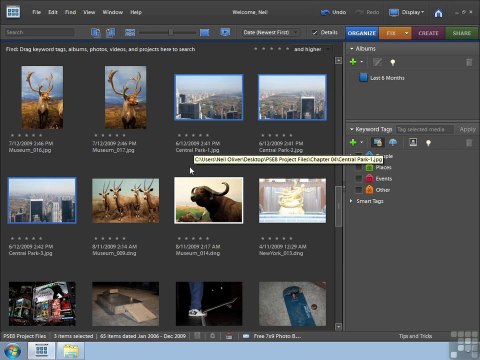The image size is (480, 360).
Task: Click the Tag selected media field
Action: coord(424,129)
